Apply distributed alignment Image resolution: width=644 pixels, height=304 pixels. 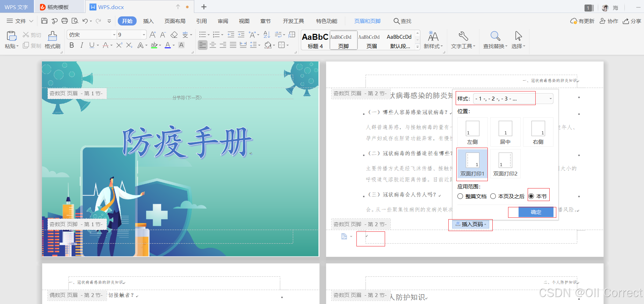(243, 45)
